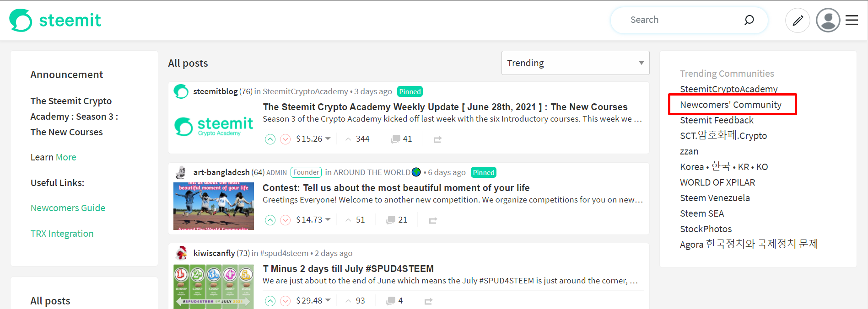Upvote the T Minus 2 days post
This screenshot has height=309, width=868.
pyautogui.click(x=270, y=301)
